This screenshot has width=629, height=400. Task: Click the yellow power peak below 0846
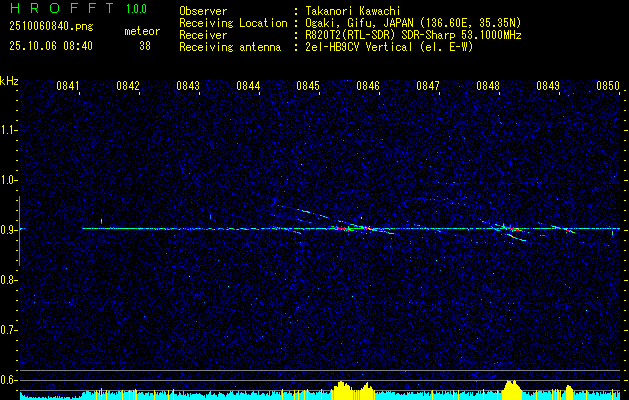pos(367,391)
